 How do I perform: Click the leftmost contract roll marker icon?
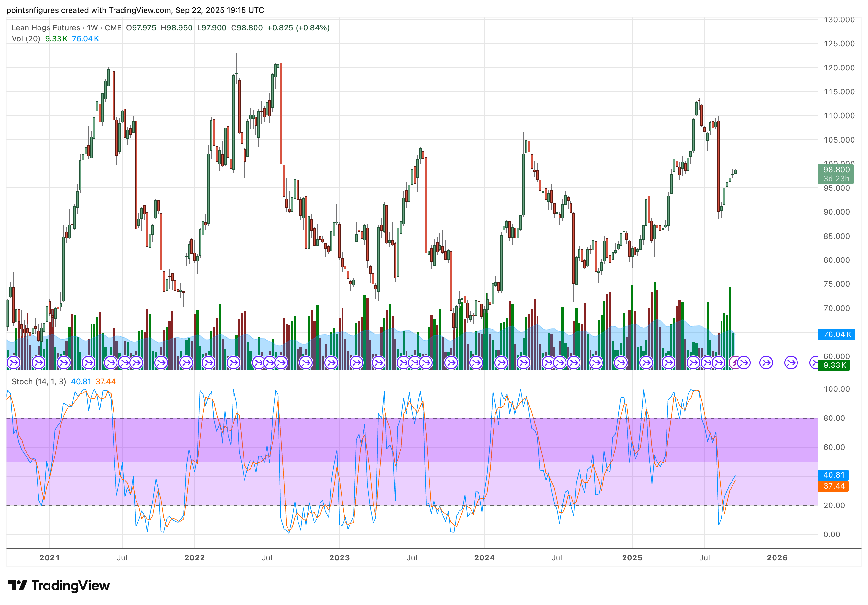pos(14,363)
